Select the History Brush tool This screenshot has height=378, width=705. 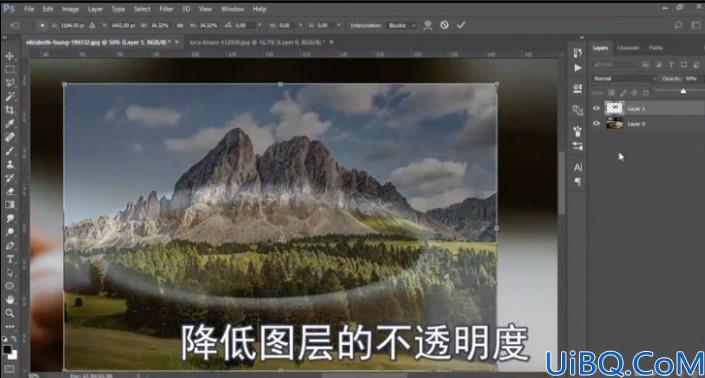pos(9,178)
